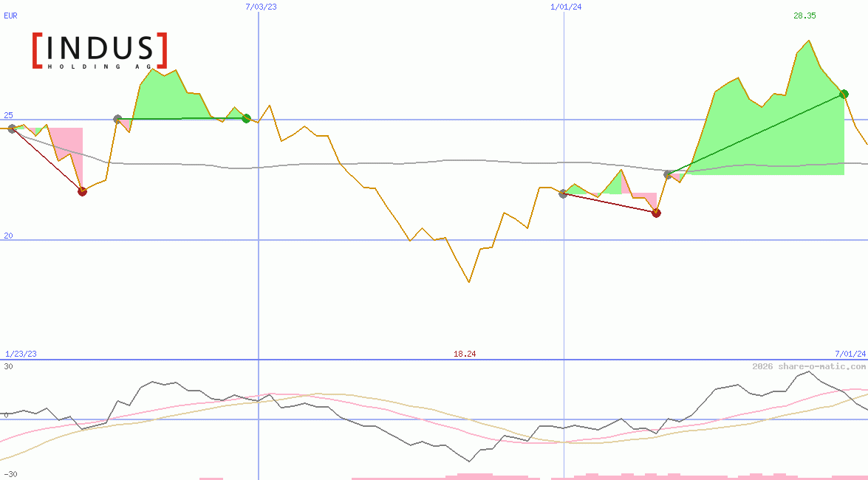
Task: Select the gray marker at the middle downtrend start
Action: click(x=564, y=194)
